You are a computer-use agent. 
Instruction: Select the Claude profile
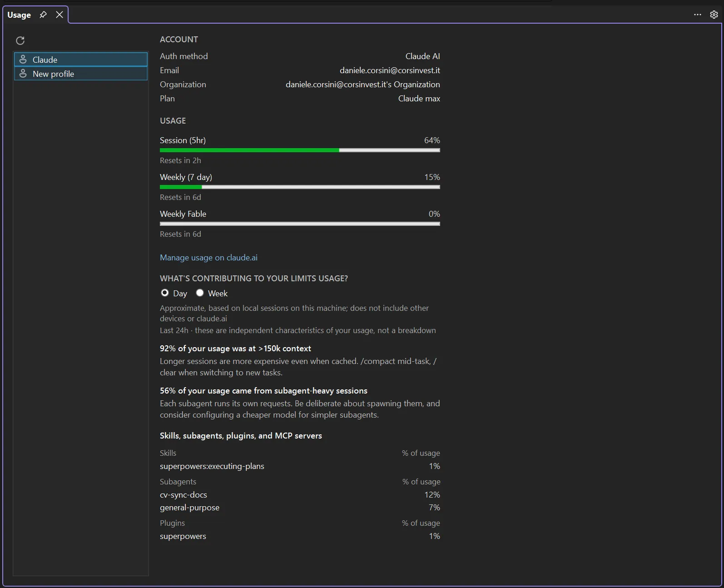81,60
